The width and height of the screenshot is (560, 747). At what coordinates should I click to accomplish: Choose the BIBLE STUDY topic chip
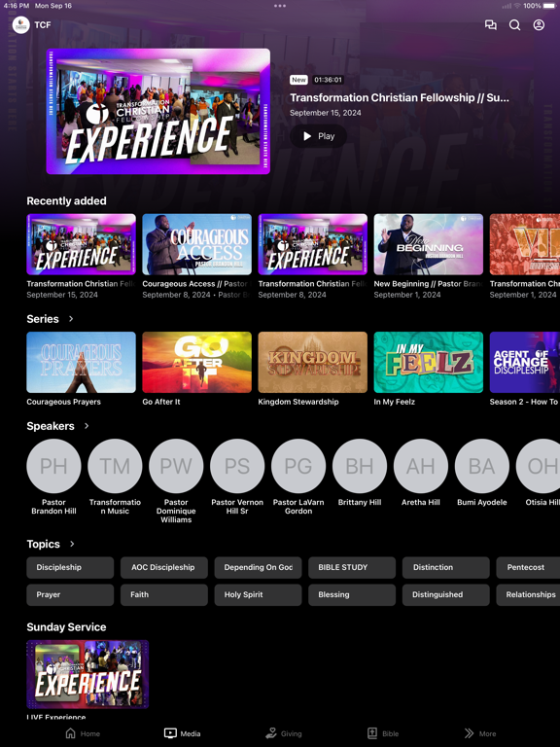pyautogui.click(x=351, y=567)
